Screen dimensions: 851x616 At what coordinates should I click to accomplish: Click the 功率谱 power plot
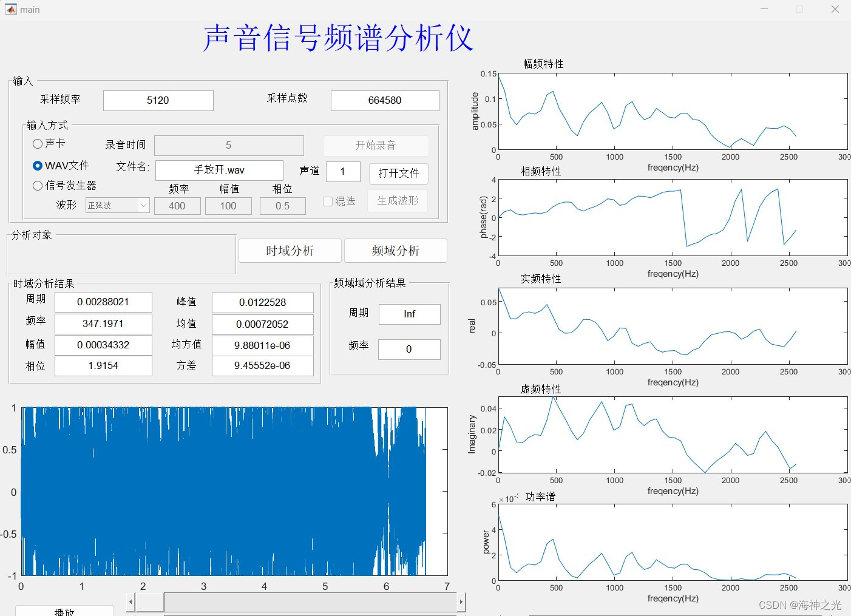(x=673, y=543)
